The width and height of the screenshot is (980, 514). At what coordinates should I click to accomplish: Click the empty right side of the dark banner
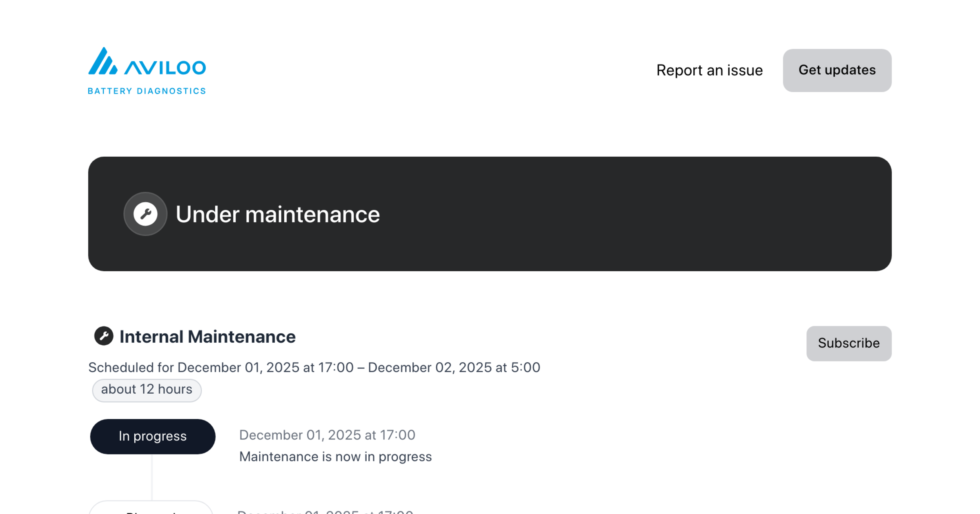(694, 214)
